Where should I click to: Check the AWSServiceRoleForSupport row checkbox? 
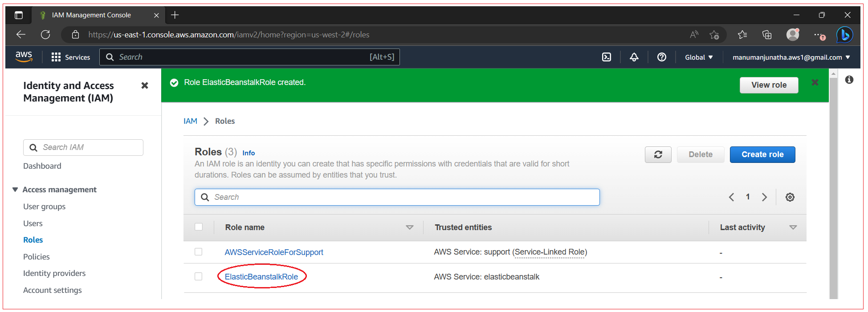[199, 252]
